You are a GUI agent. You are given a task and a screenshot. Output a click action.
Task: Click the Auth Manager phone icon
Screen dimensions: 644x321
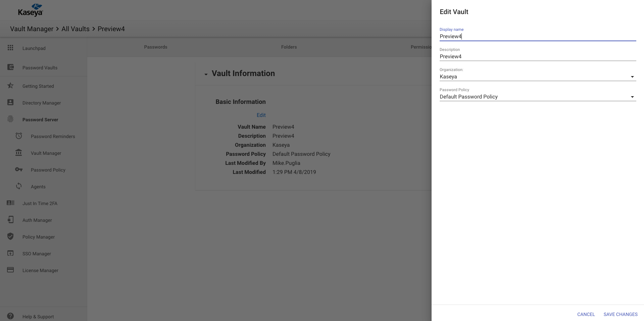point(10,220)
